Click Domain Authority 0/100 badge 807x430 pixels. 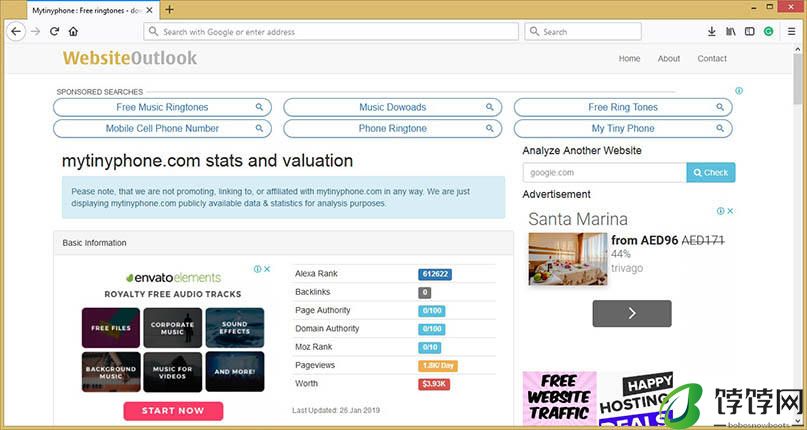[x=431, y=329]
